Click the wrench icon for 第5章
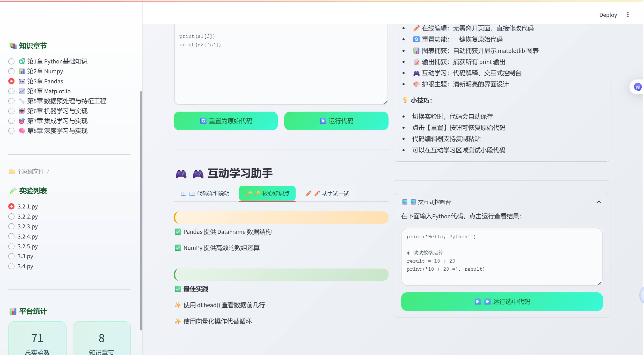 tap(22, 101)
